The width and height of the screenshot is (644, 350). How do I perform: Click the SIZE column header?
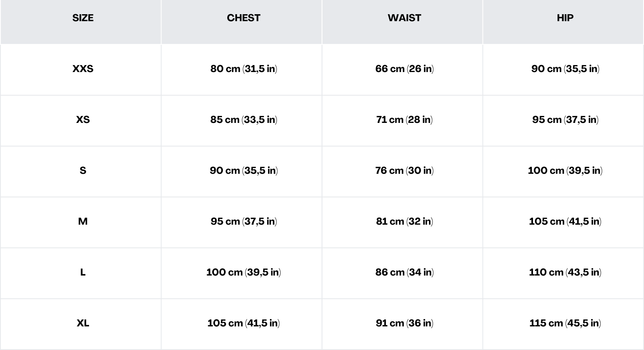click(83, 18)
